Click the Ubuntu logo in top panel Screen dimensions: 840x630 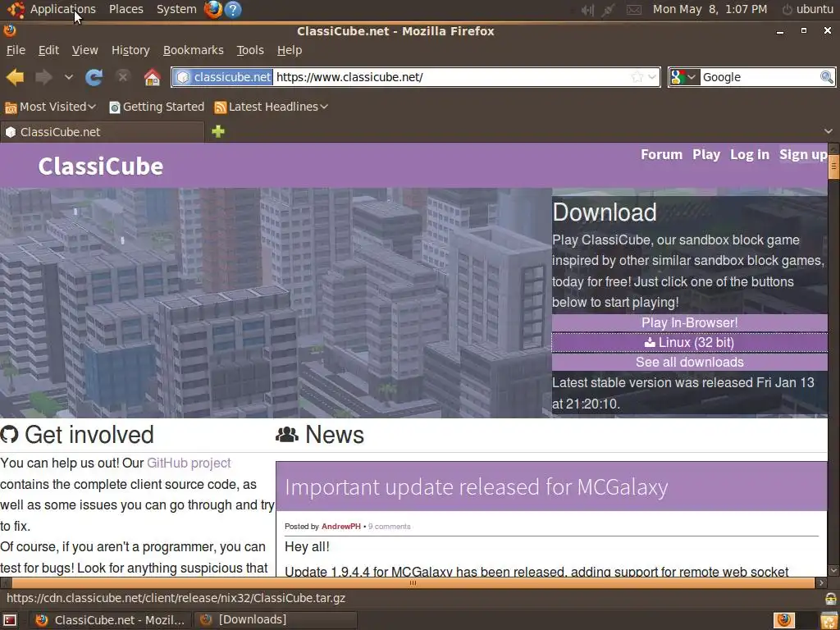[16, 9]
